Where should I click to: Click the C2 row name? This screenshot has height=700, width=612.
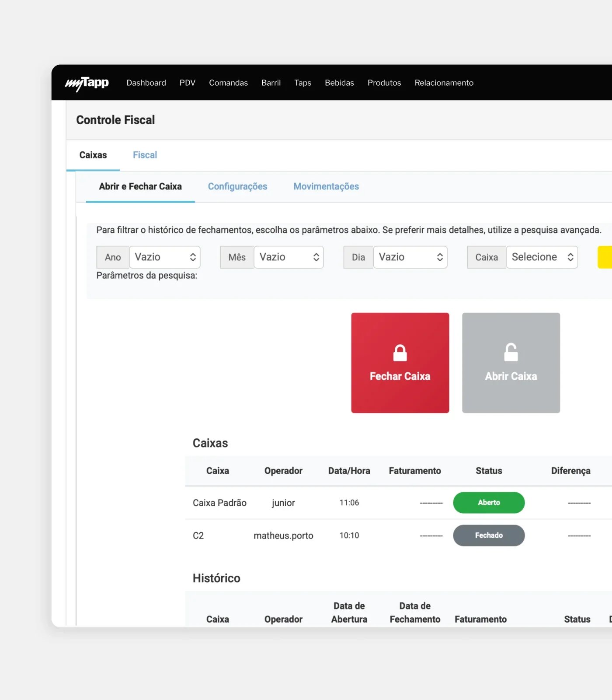[198, 536]
